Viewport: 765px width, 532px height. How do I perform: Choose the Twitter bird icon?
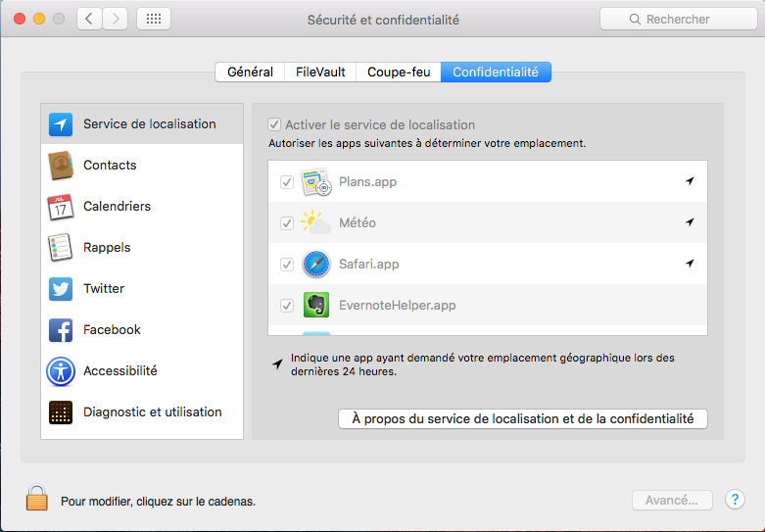coord(61,289)
